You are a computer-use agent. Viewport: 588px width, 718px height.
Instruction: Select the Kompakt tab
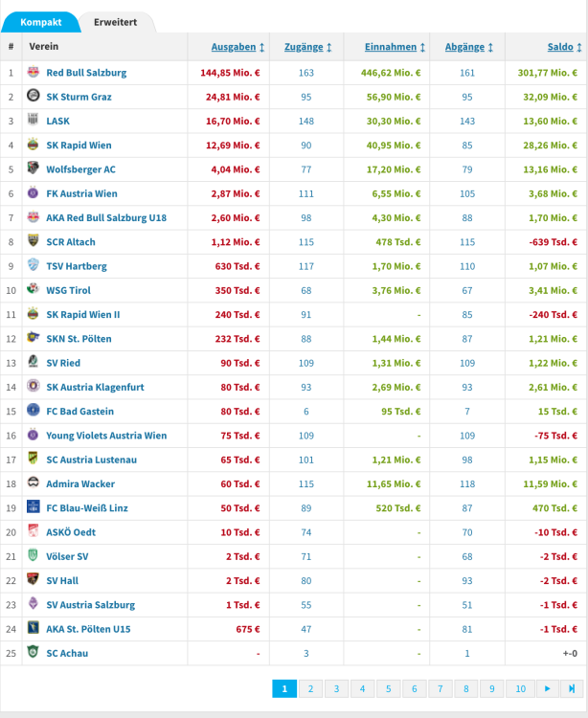[x=41, y=22]
